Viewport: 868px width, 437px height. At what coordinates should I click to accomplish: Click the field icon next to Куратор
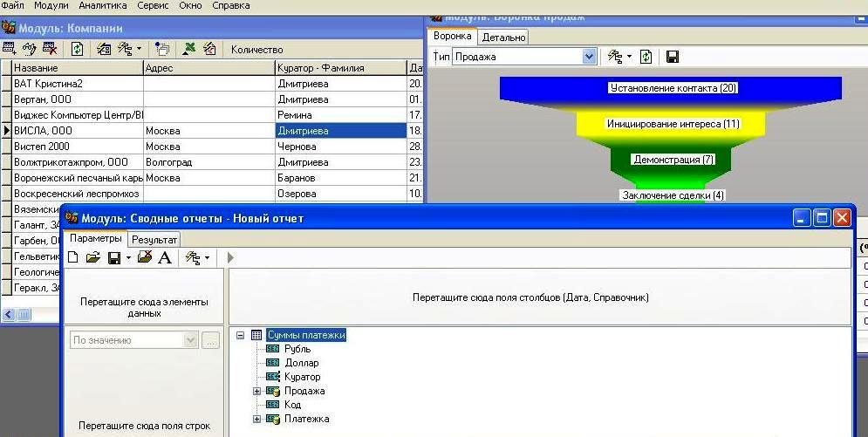273,377
